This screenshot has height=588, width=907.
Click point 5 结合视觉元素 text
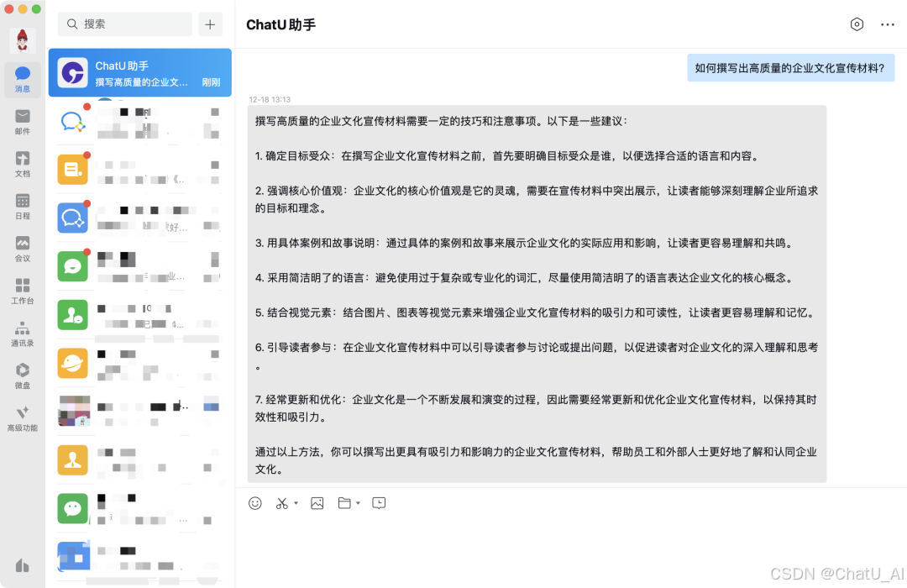point(536,312)
